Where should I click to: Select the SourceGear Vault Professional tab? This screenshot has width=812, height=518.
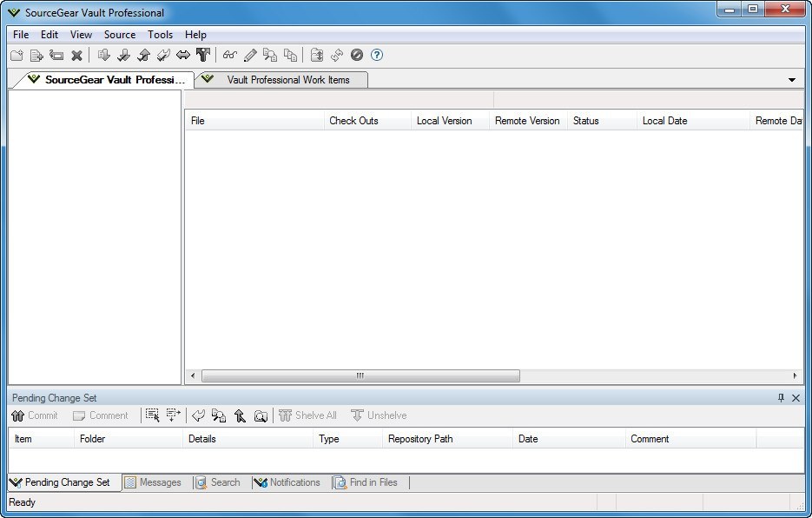[x=106, y=80]
